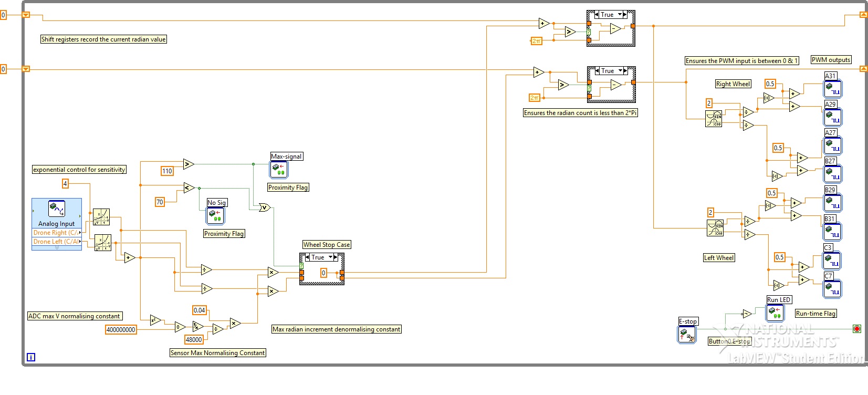This screenshot has width=868, height=395.
Task: Select the numeric constant 110
Action: tap(167, 171)
